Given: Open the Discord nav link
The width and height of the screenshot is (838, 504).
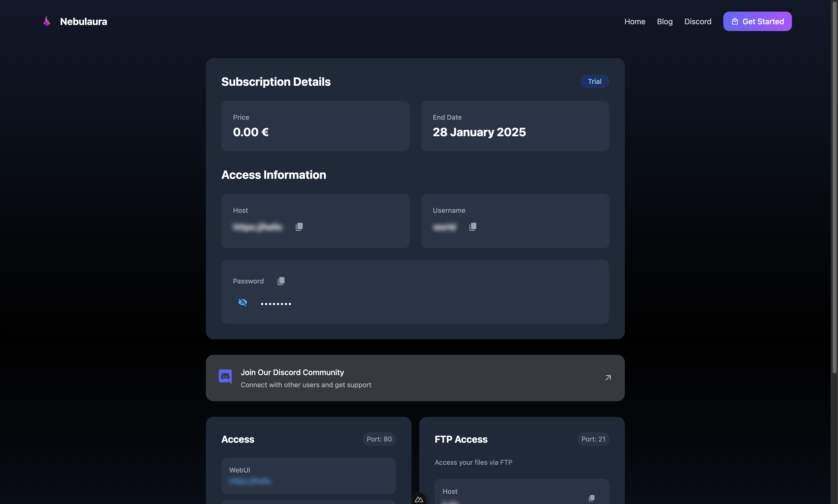Looking at the screenshot, I should pyautogui.click(x=698, y=21).
